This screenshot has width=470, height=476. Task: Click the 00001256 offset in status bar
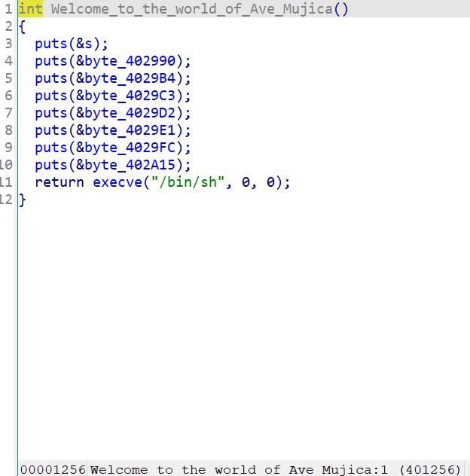click(53, 469)
